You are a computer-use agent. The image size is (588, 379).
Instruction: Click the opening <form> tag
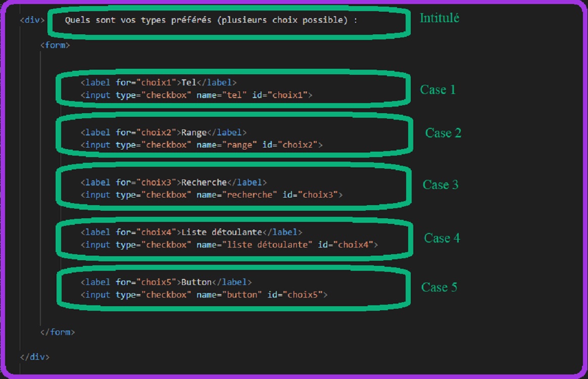tap(55, 45)
